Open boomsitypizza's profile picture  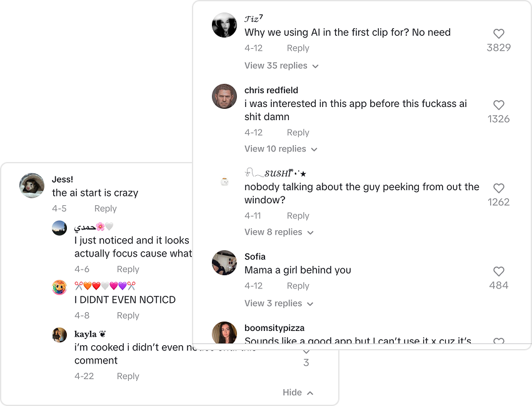[224, 333]
